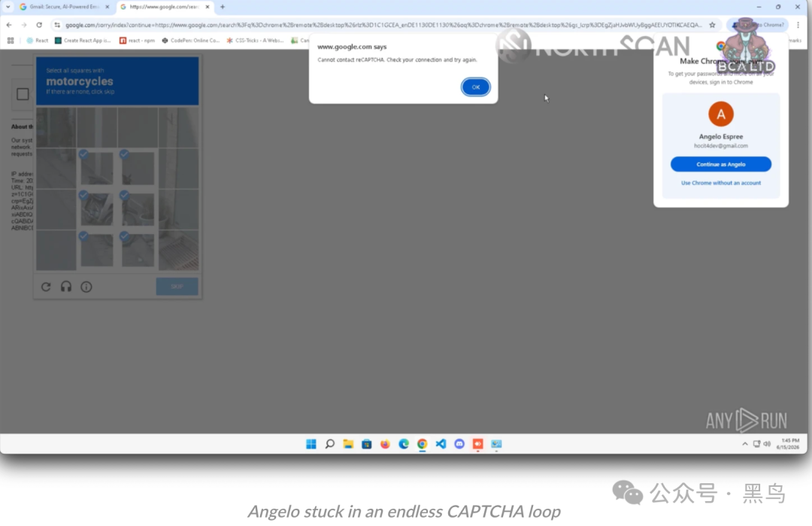The image size is (812, 526).
Task: Close the google.com search tab
Action: pyautogui.click(x=208, y=7)
